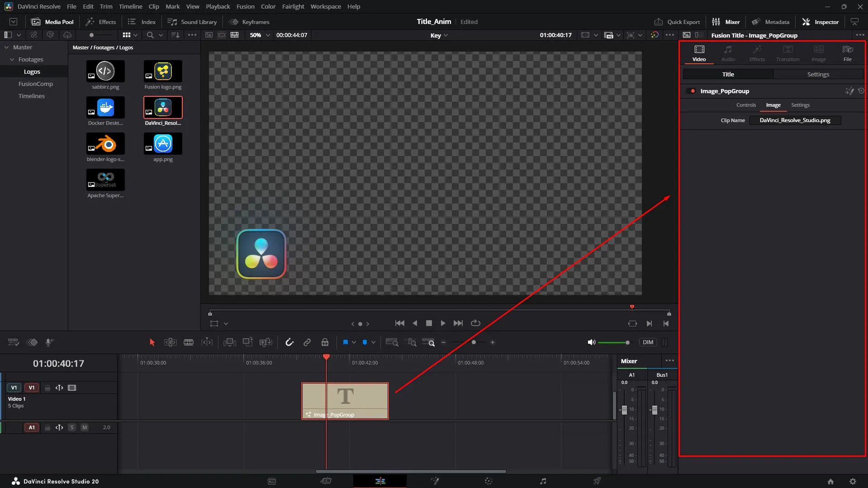Viewport: 868px width, 488px height.
Task: Open the Flag color dropdown arrow
Action: (x=354, y=342)
